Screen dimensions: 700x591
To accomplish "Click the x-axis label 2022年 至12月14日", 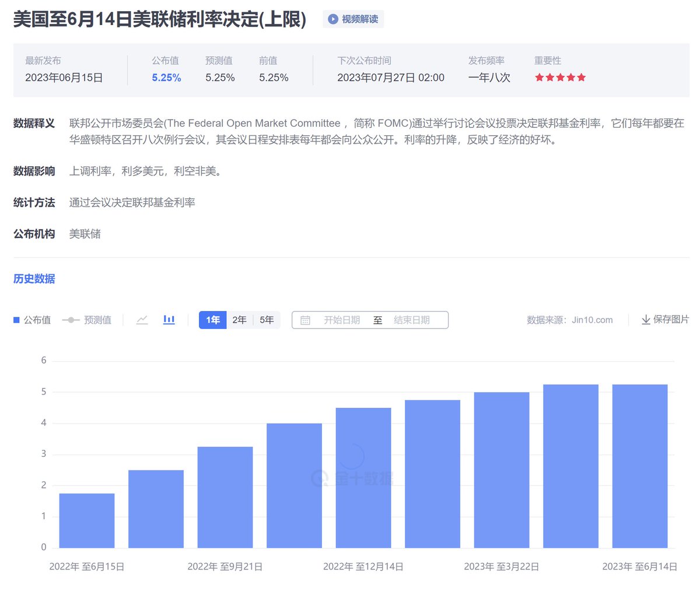I will 363,566.
